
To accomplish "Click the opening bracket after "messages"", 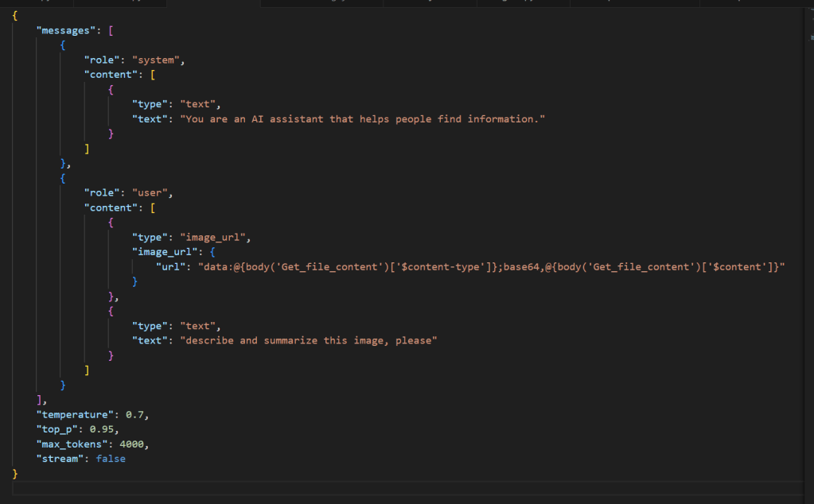I will [111, 29].
